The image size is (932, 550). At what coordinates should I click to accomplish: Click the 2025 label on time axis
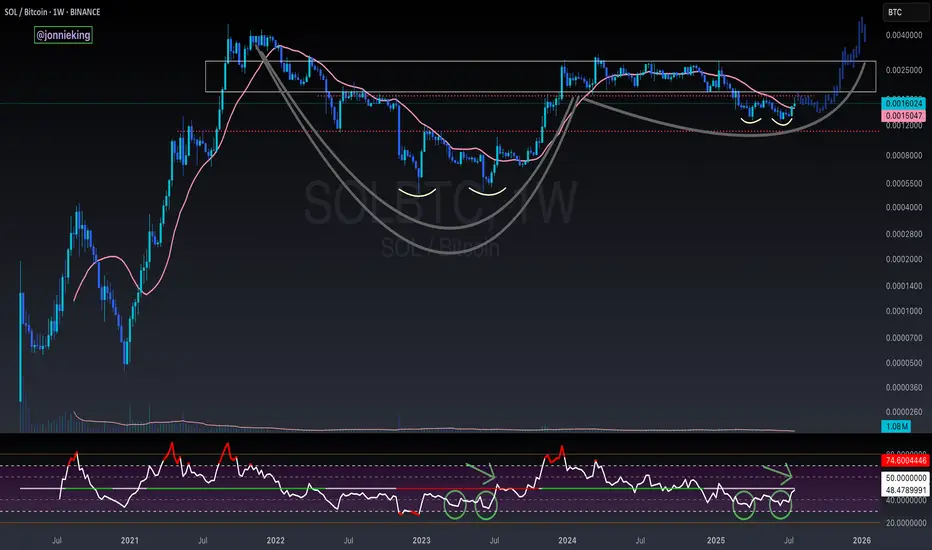716,540
